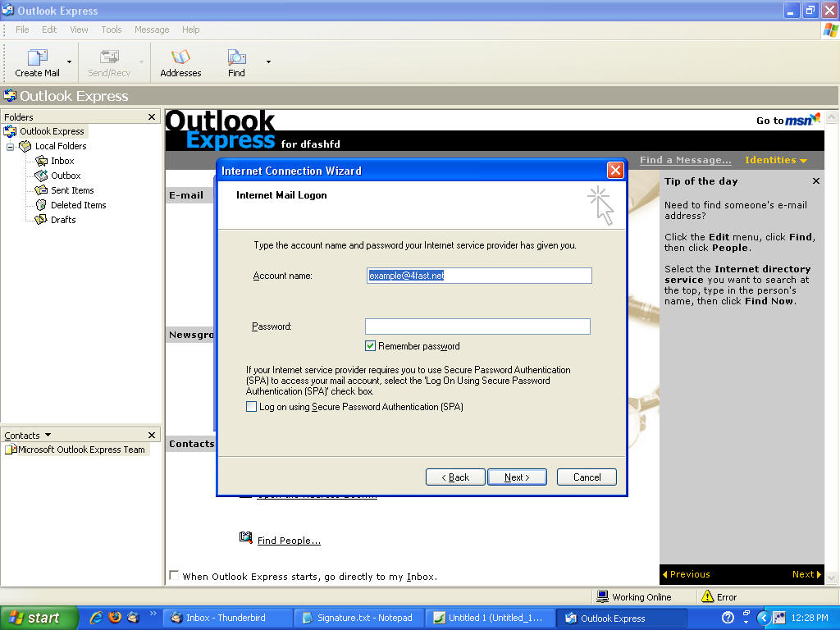Click Next in the Internet Connection Wizard
This screenshot has height=630, width=840.
pyautogui.click(x=517, y=477)
